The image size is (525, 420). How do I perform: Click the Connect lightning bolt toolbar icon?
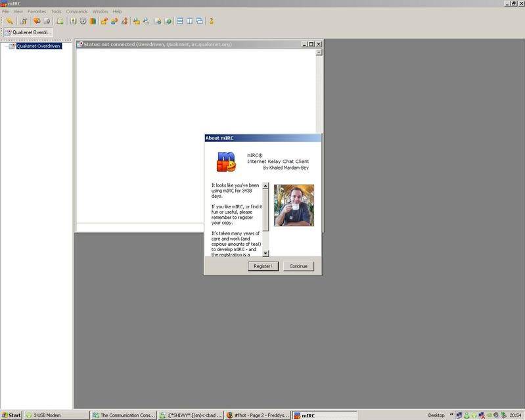[x=9, y=21]
